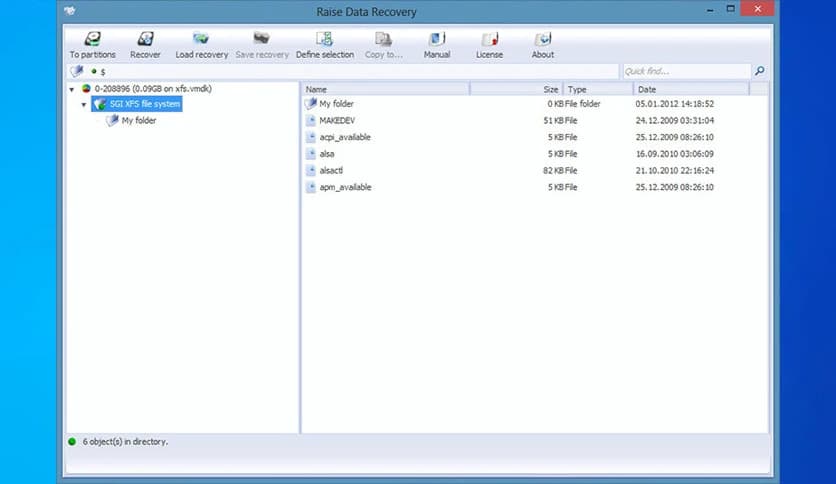
Task: Sort the list by Type column
Action: click(598, 89)
